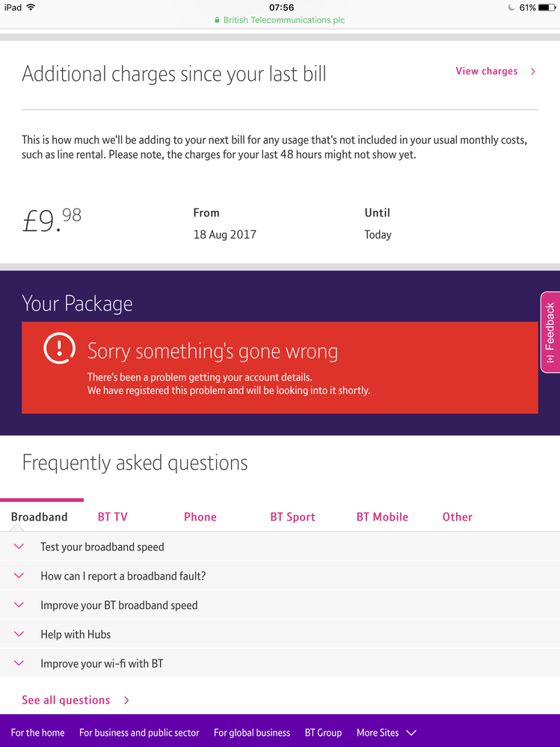Image resolution: width=560 pixels, height=747 pixels.
Task: Tap the Do Not Disturb moon icon
Action: 511,7
